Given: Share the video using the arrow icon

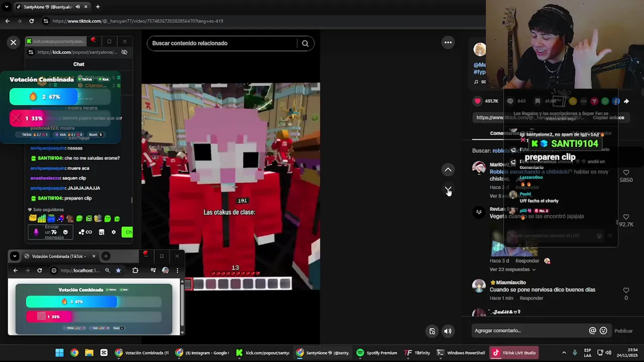Looking at the screenshot, I should 626,101.
